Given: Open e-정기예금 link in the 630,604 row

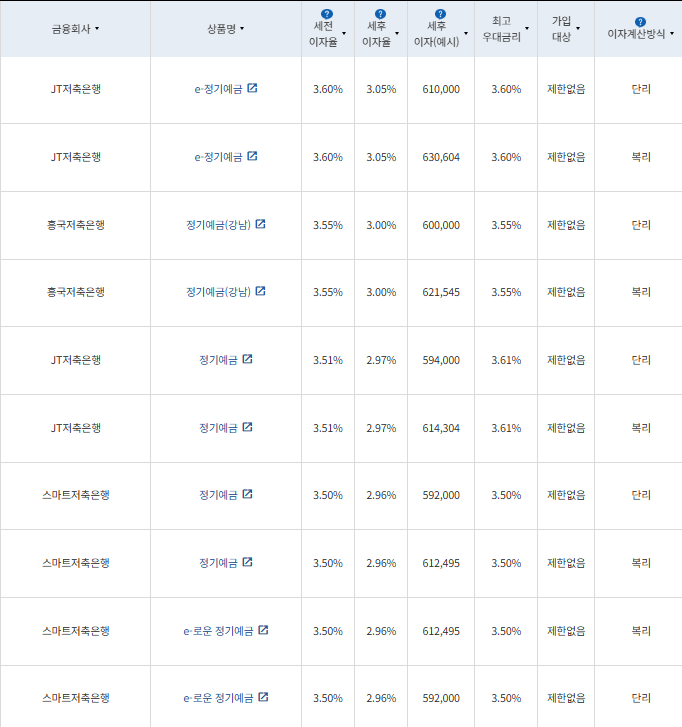Looking at the screenshot, I should tap(218, 157).
